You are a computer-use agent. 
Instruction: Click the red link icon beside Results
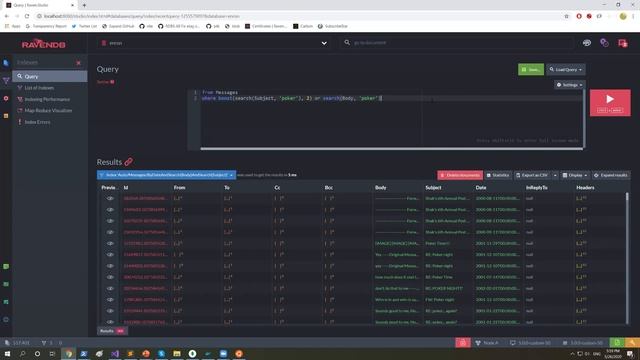point(129,162)
